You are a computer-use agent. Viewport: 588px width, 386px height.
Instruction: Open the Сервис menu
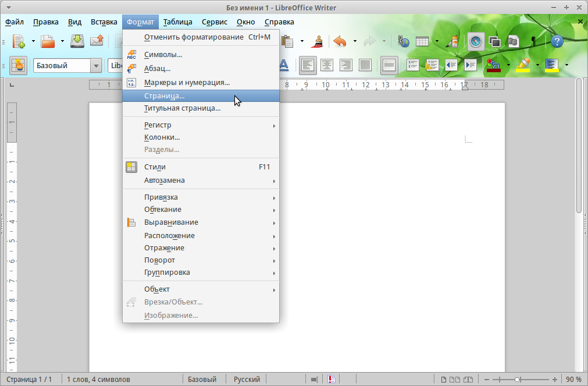[x=215, y=22]
